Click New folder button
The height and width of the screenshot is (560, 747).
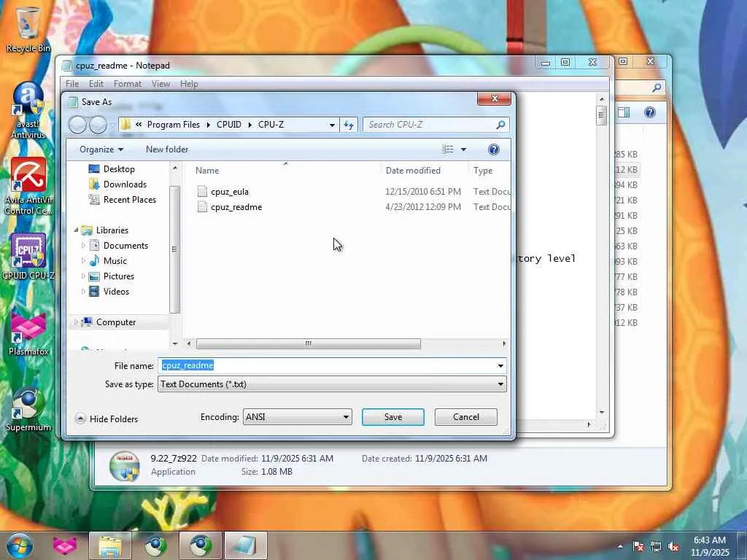pos(167,149)
